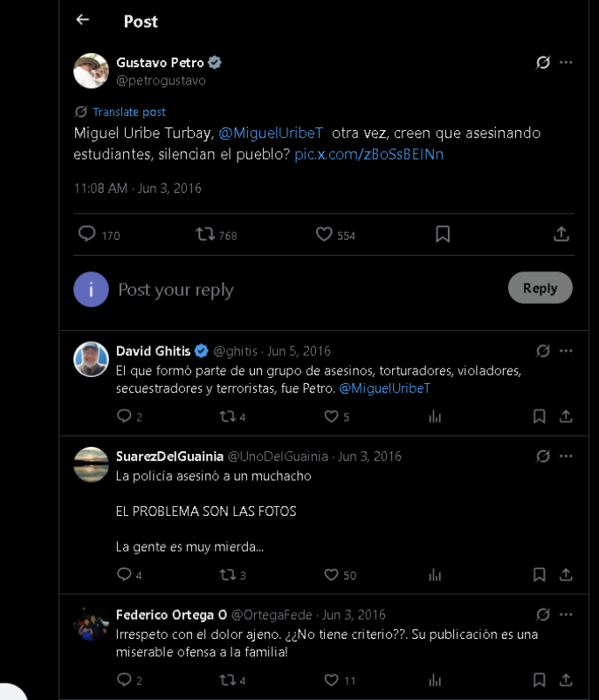
Task: Like Gustavo Petro's main post
Action: click(x=324, y=234)
